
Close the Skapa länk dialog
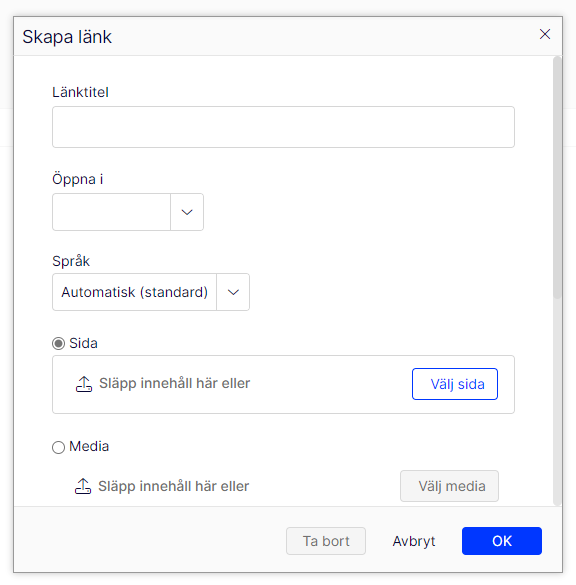click(x=545, y=34)
